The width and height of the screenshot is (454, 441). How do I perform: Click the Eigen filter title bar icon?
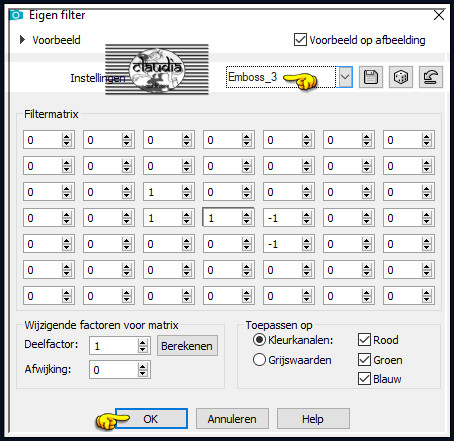(16, 15)
